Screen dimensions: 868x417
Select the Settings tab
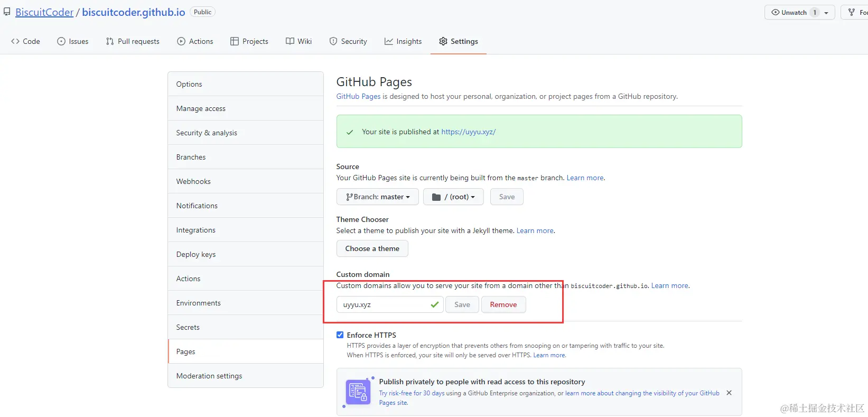[x=459, y=41]
